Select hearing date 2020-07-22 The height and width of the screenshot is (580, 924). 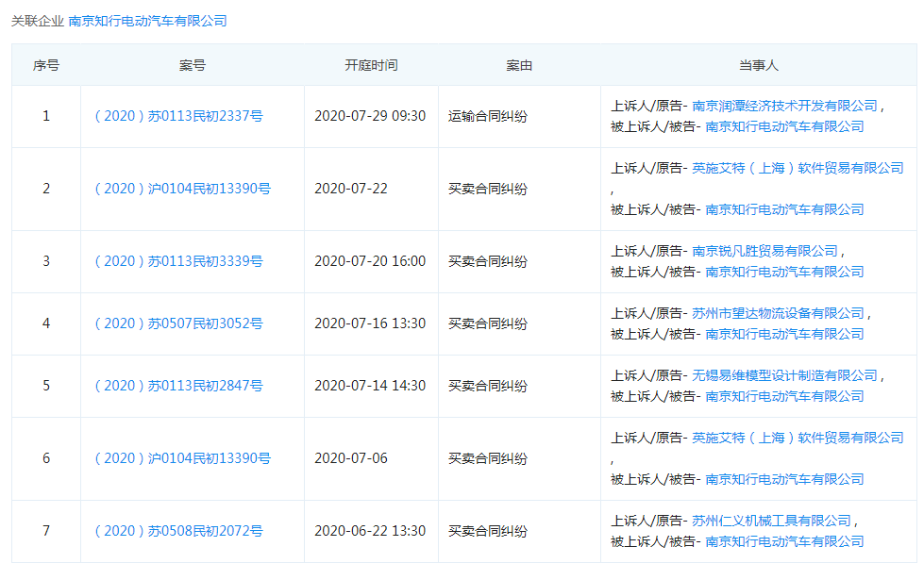click(351, 189)
